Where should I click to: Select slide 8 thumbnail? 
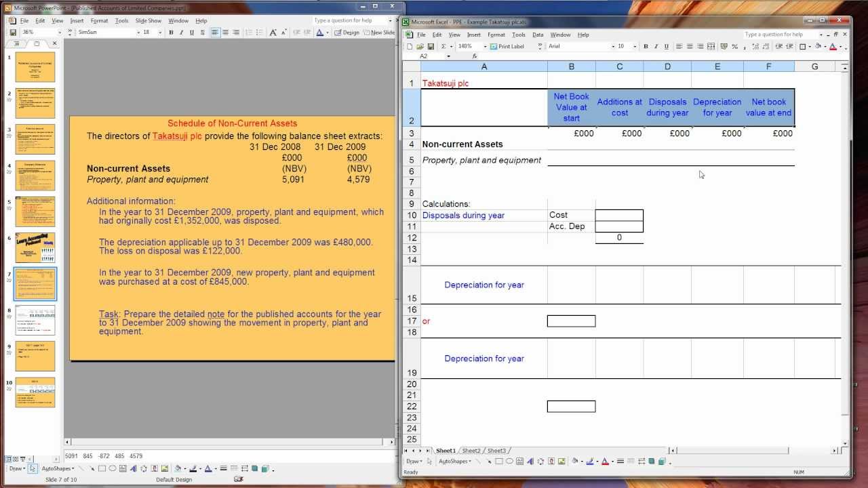[35, 320]
